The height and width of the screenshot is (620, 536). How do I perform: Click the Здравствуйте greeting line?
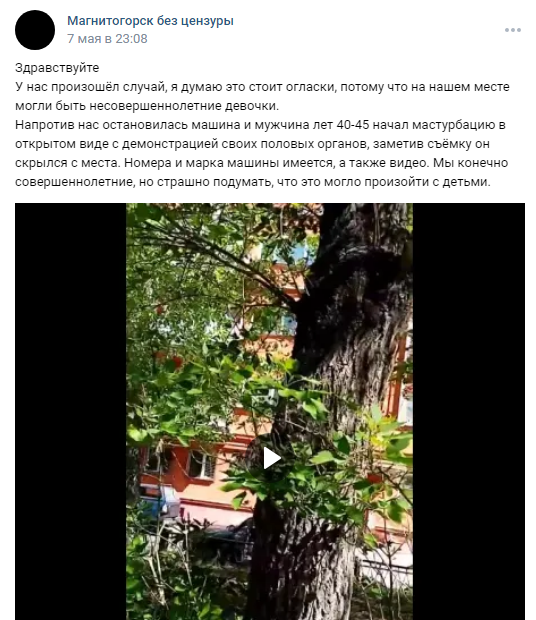click(57, 68)
